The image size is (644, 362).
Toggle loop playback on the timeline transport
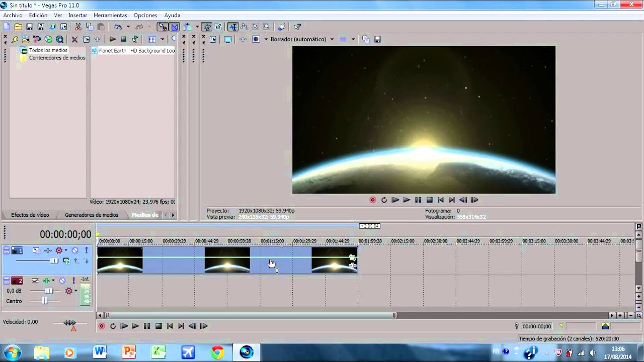113,326
